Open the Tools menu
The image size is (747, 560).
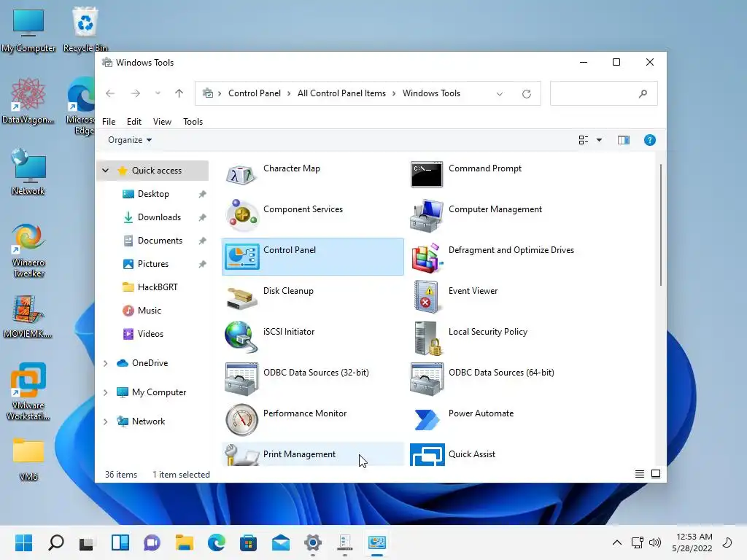193,122
